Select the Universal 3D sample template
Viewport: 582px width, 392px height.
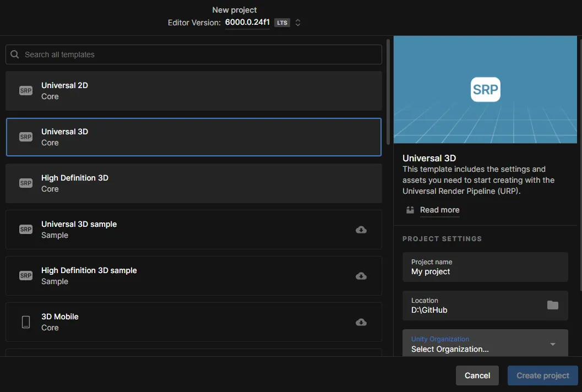click(x=194, y=230)
